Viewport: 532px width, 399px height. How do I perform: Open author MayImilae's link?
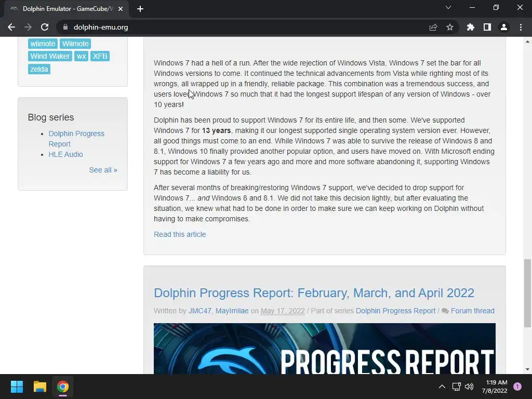[x=232, y=311]
